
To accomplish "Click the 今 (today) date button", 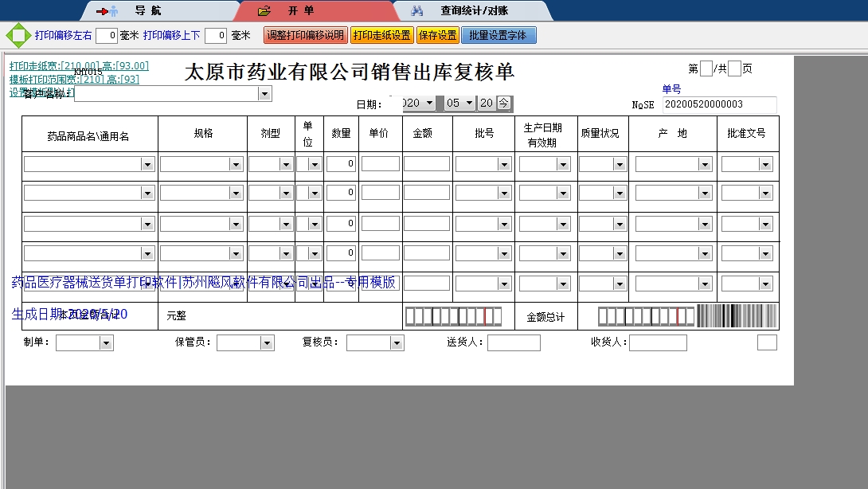I will click(505, 103).
